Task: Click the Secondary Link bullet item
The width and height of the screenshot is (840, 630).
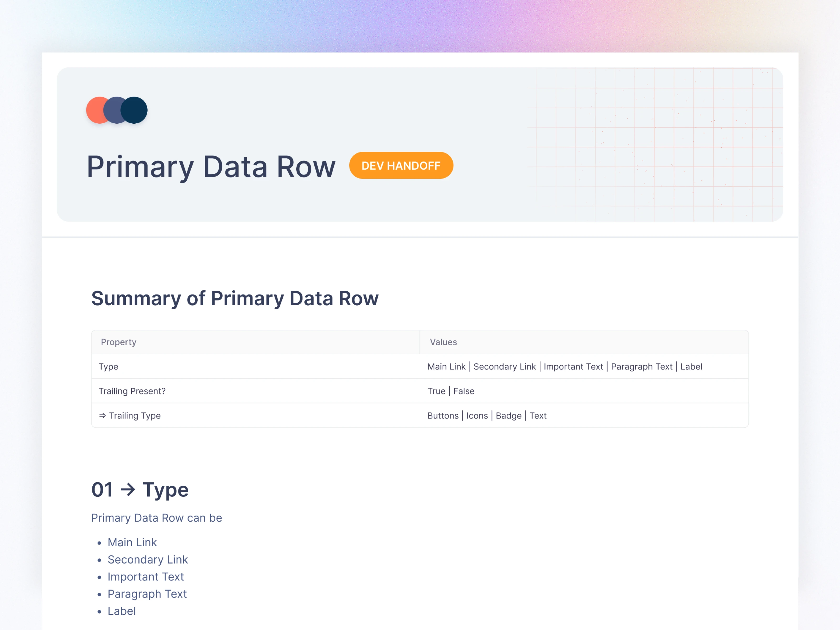Action: click(148, 559)
